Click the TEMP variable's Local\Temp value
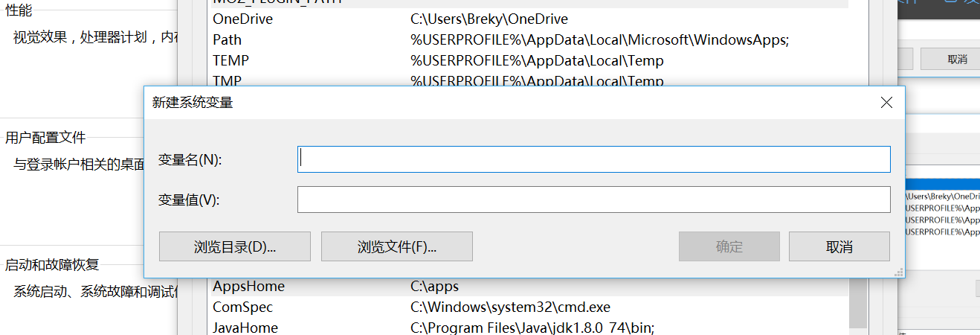Image resolution: width=980 pixels, height=335 pixels. [x=537, y=61]
